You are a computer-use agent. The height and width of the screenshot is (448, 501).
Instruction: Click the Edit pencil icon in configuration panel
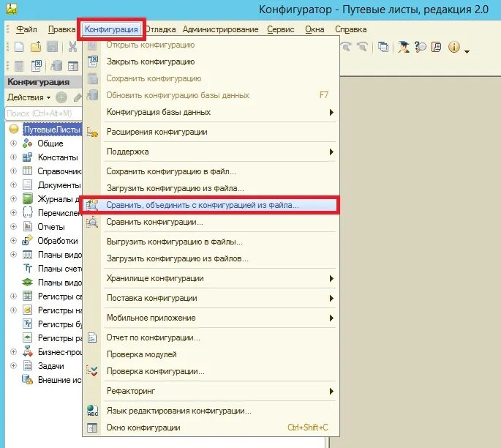pos(78,97)
